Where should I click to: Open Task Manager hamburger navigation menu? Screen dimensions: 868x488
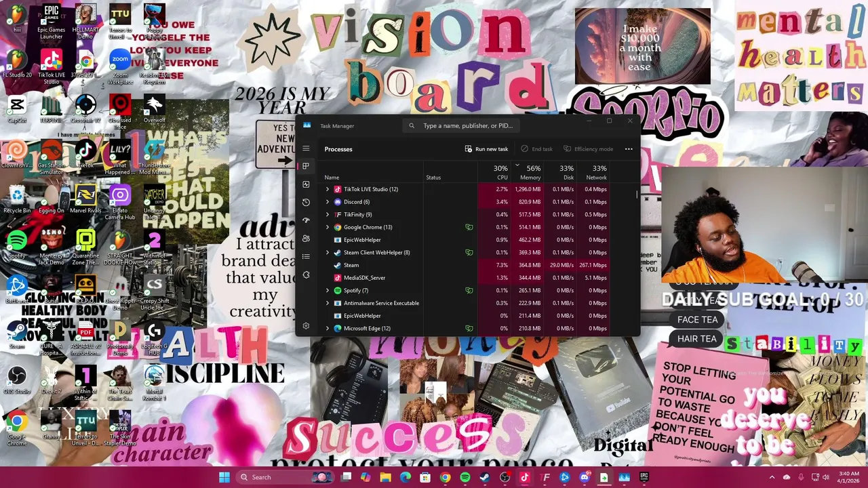[x=306, y=148]
